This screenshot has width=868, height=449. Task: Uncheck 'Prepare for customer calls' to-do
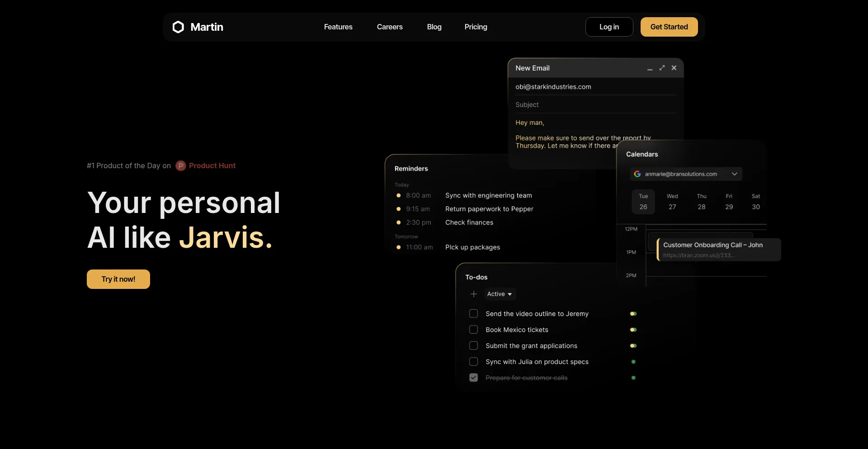pos(473,378)
